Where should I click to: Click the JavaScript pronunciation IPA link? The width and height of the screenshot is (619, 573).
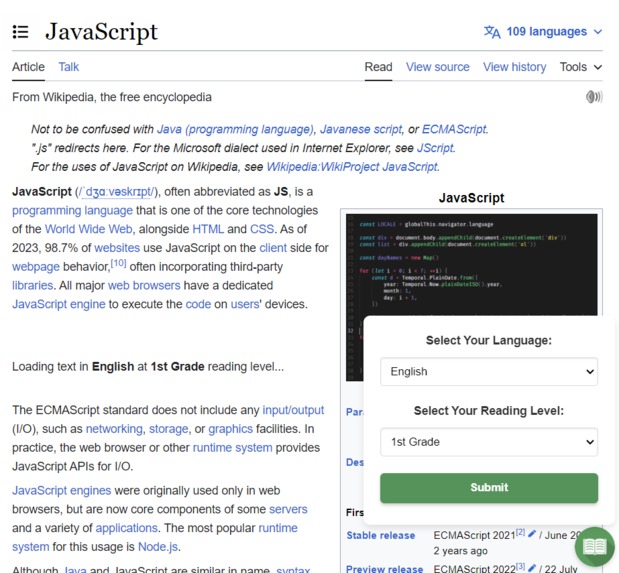click(x=118, y=192)
